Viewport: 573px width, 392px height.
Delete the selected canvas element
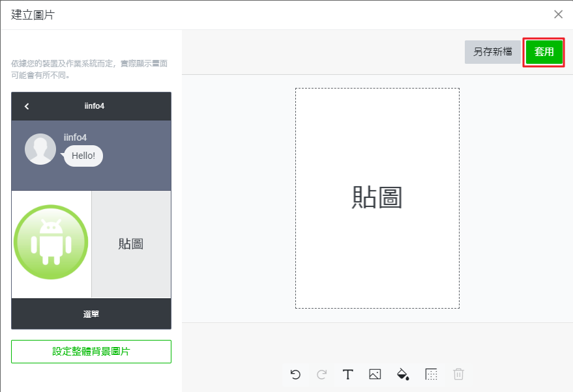click(x=458, y=374)
